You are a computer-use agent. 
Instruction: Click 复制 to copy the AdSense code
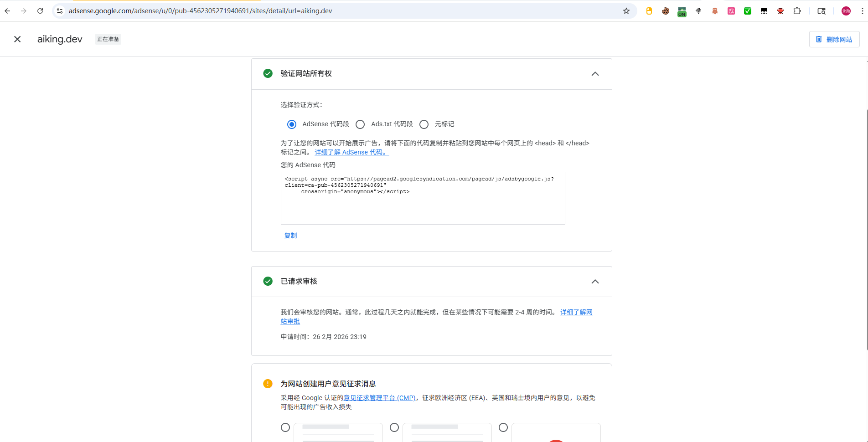point(290,236)
